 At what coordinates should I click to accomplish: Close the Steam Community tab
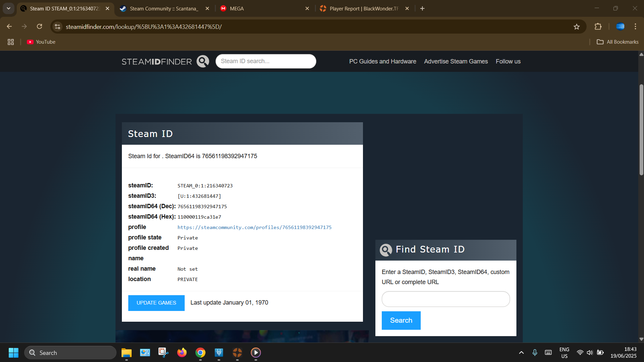[x=207, y=8]
